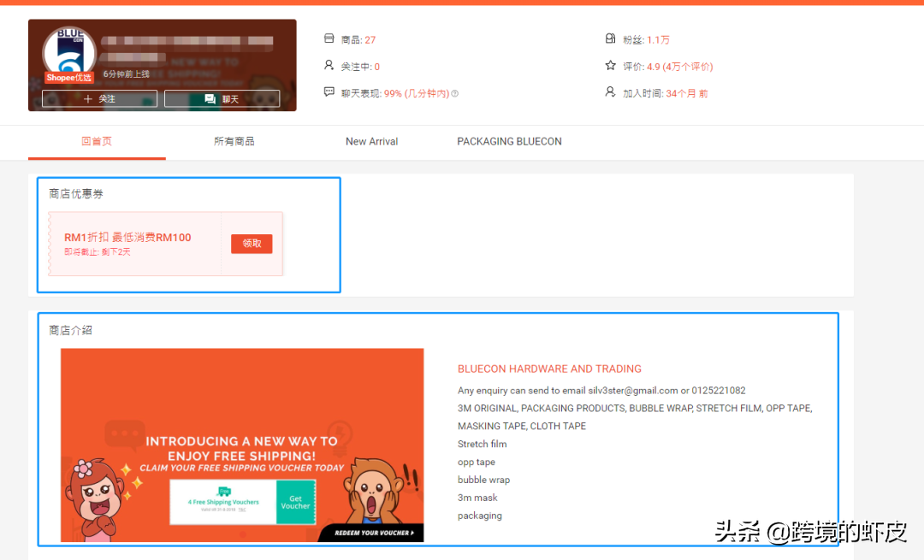Switch to 回首页 tab
The image size is (924, 560).
[x=97, y=141]
